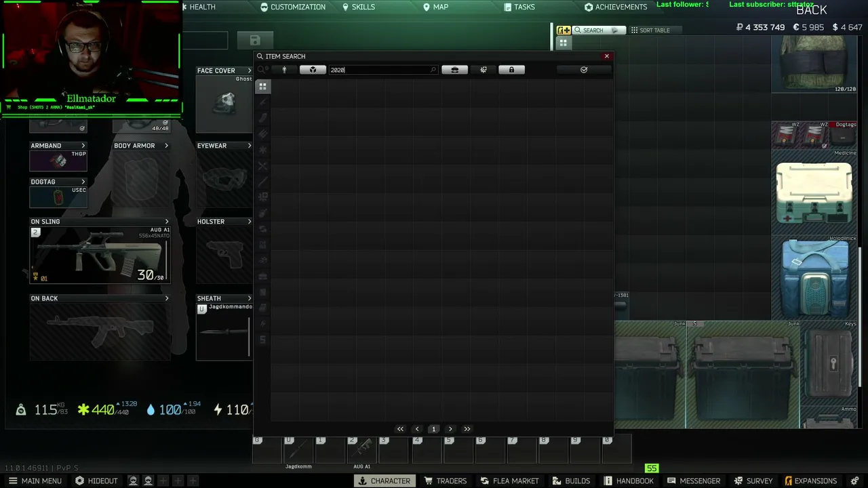The height and width of the screenshot is (488, 868).
Task: Click the magnifier icon inside the search field
Action: [x=433, y=70]
